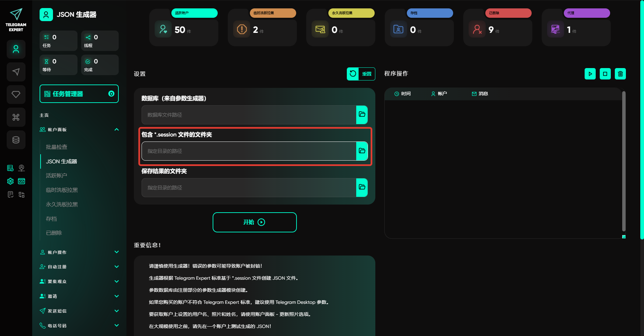Browse for the save results folder

[x=362, y=187]
